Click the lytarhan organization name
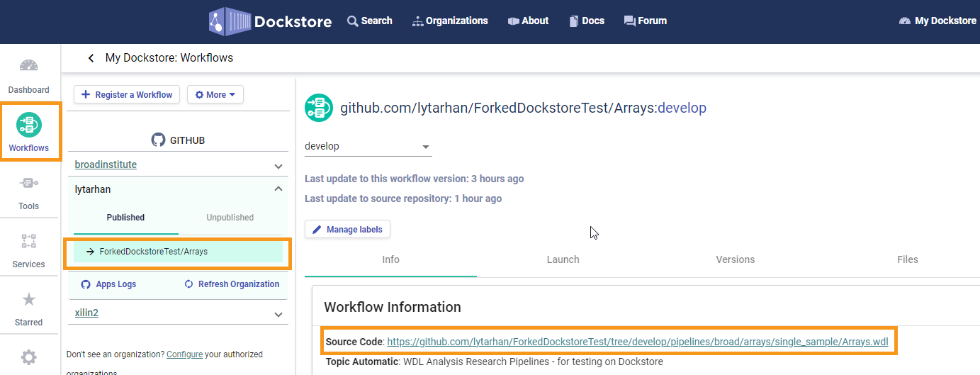 (x=93, y=189)
